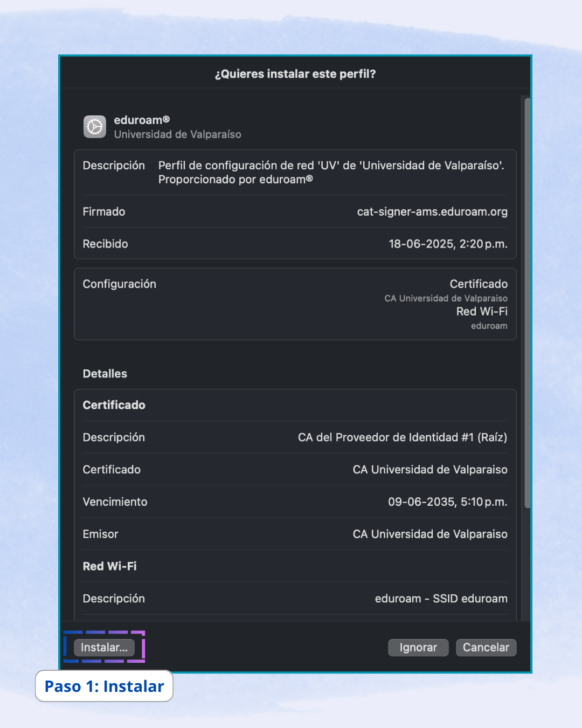Click small "eduroam" under Red Wi-Fi
The height and width of the screenshot is (728, 582).
489,326
